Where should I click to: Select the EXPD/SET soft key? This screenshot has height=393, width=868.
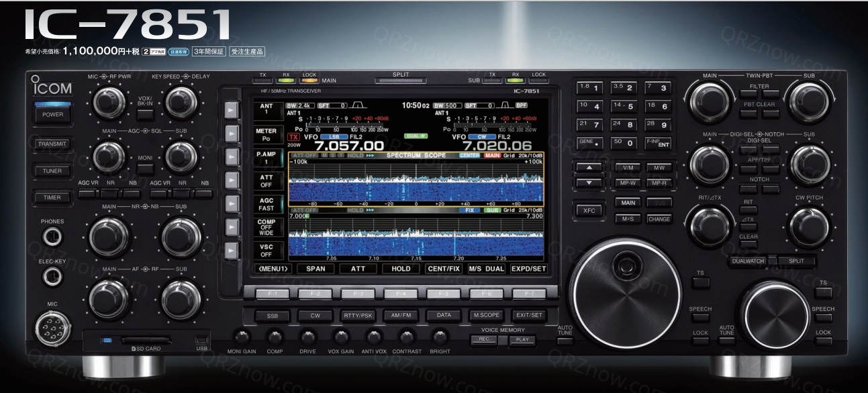coord(528,269)
